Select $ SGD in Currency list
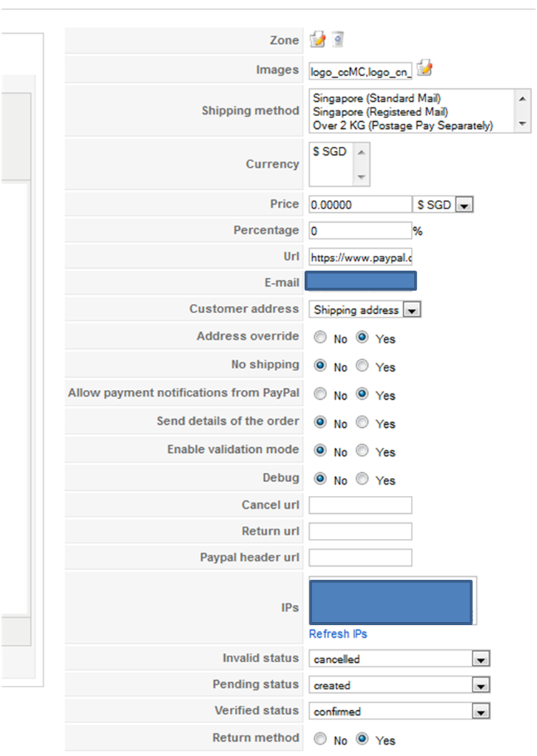The image size is (537, 756). [329, 151]
